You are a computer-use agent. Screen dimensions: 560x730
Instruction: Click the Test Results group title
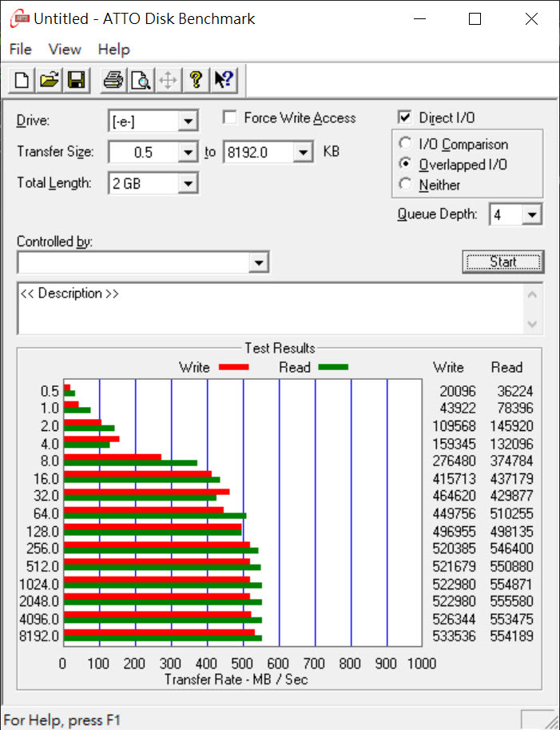click(x=280, y=349)
